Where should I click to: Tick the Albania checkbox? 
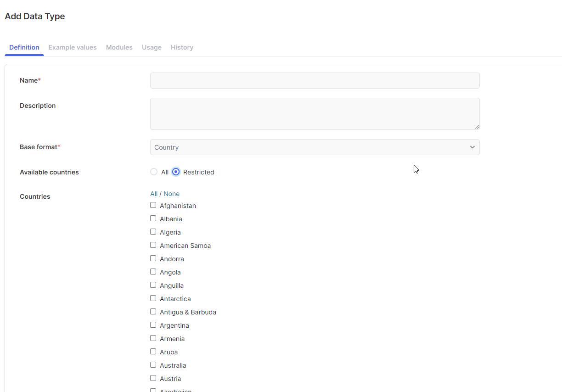[153, 218]
